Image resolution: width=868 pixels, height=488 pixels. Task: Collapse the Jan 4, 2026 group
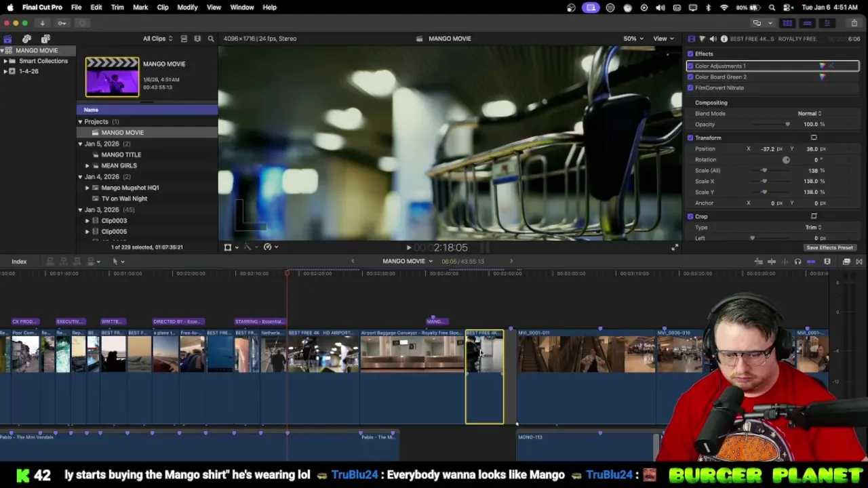click(x=80, y=177)
